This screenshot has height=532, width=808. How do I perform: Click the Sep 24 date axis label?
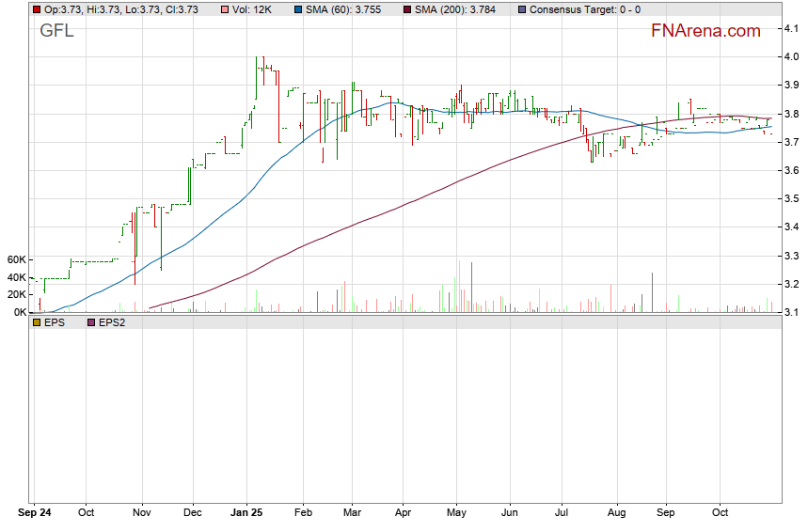[x=35, y=513]
